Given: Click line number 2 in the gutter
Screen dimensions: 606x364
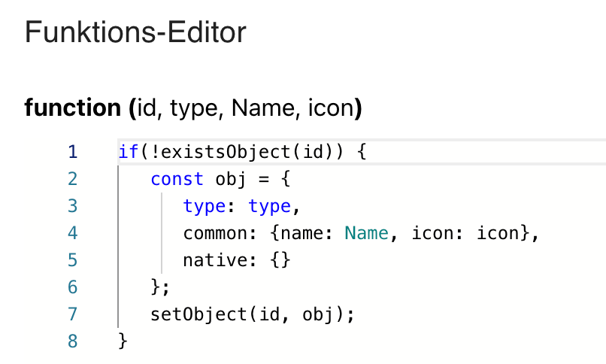Looking at the screenshot, I should point(73,179).
